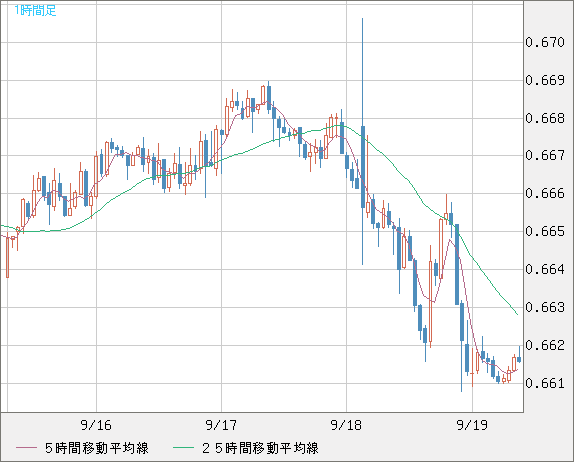The width and height of the screenshot is (574, 462).
Task: Click the 9/19 date axis label
Action: click(x=472, y=425)
